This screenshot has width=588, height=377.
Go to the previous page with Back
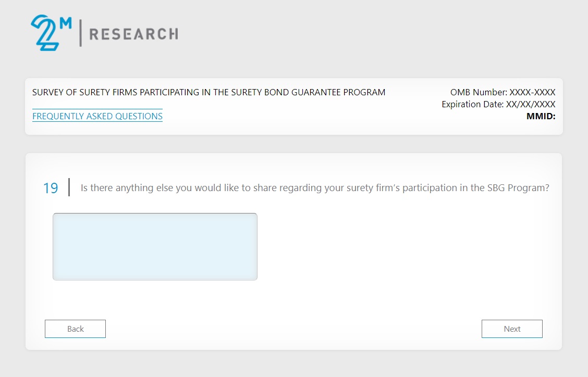tap(75, 329)
